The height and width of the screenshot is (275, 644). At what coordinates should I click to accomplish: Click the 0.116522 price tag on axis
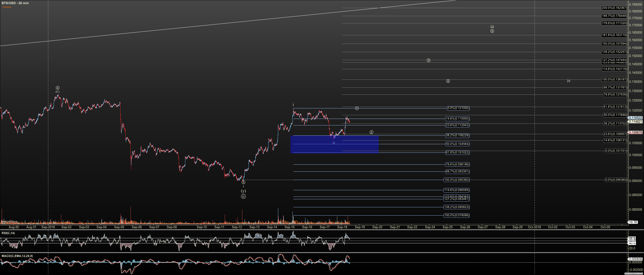point(635,118)
